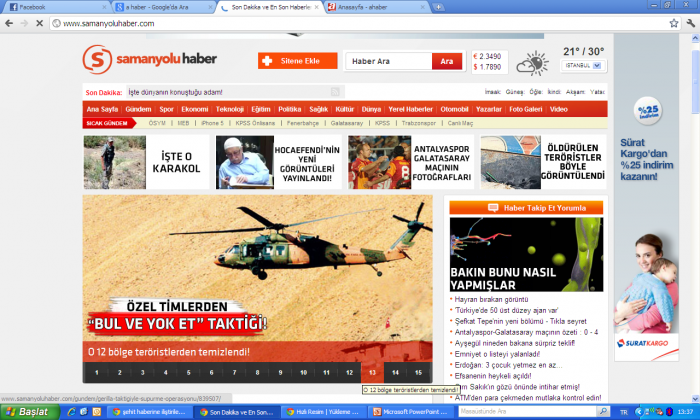The image size is (700, 420).
Task: Open the Ekonomi menu item
Action: 195,109
